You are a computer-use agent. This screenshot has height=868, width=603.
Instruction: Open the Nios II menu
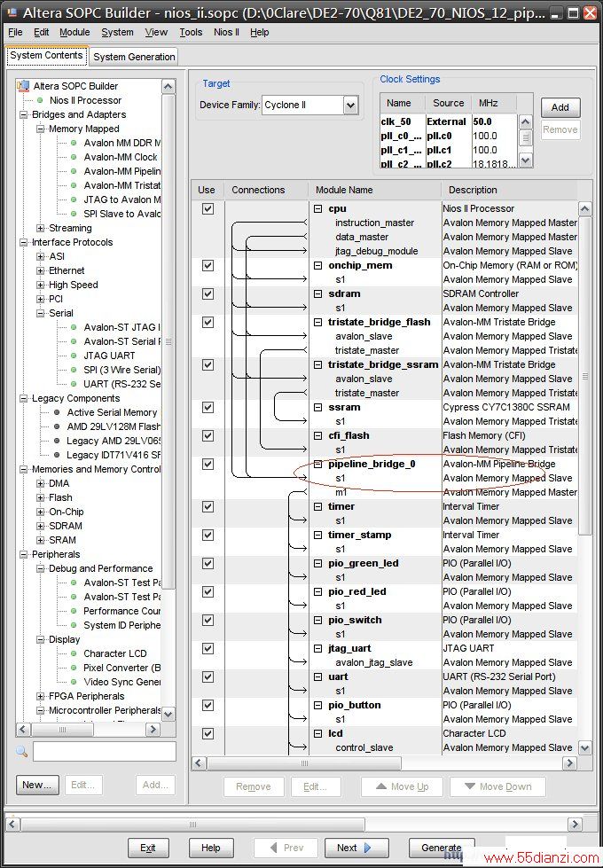pos(226,32)
